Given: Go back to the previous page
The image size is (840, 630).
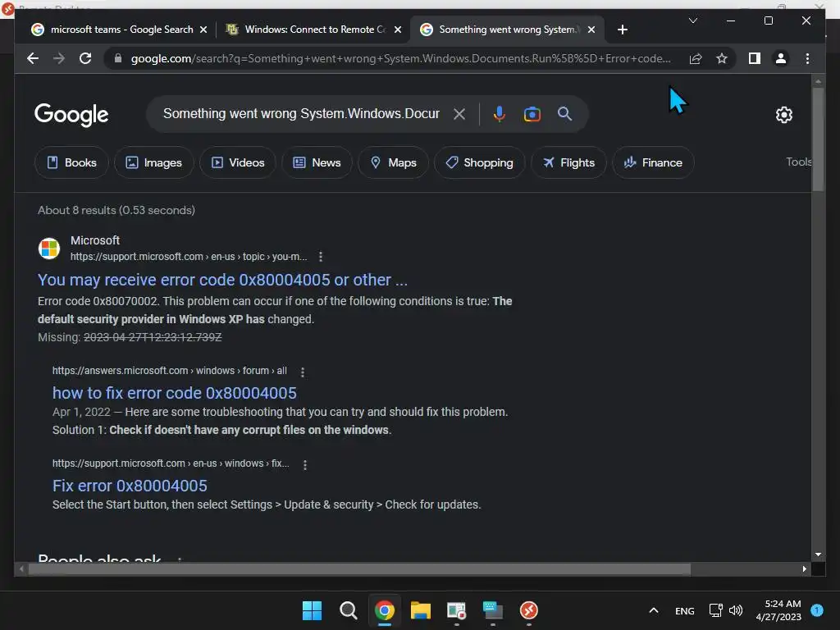Looking at the screenshot, I should [x=33, y=58].
